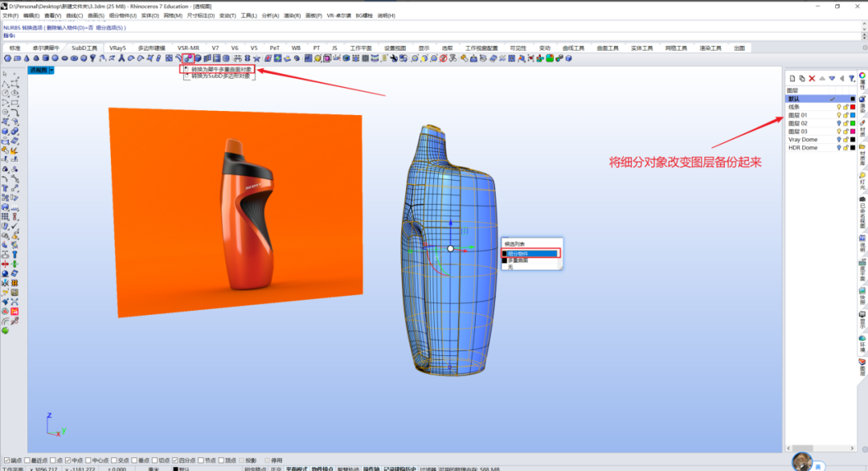Toggle lock icon of Vray Dome layer
Screen dimensions: 868x471
845,140
